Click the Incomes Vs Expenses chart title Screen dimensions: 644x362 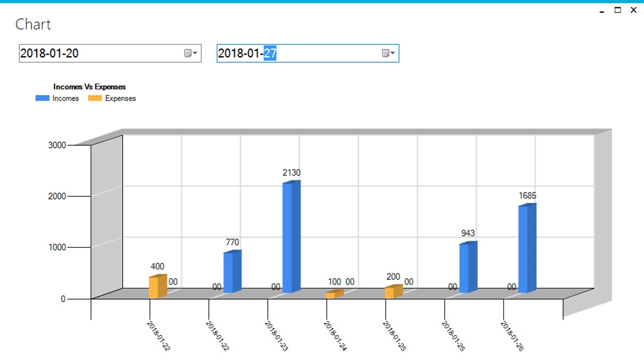click(89, 86)
